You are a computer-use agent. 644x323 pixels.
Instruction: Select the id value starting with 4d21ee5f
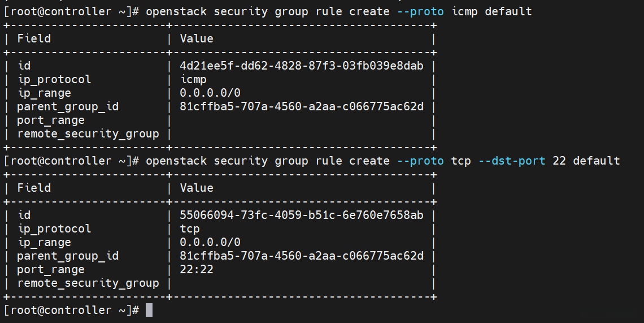pos(302,66)
